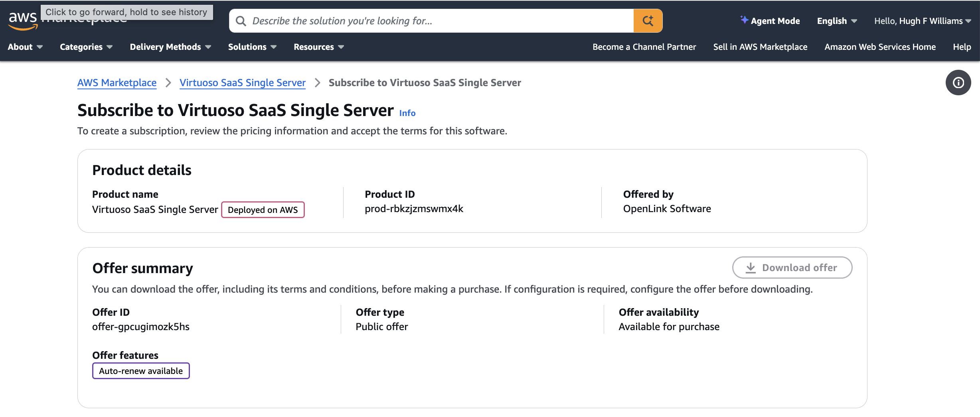
Task: Click the Auto-renew available badge
Action: (x=141, y=371)
